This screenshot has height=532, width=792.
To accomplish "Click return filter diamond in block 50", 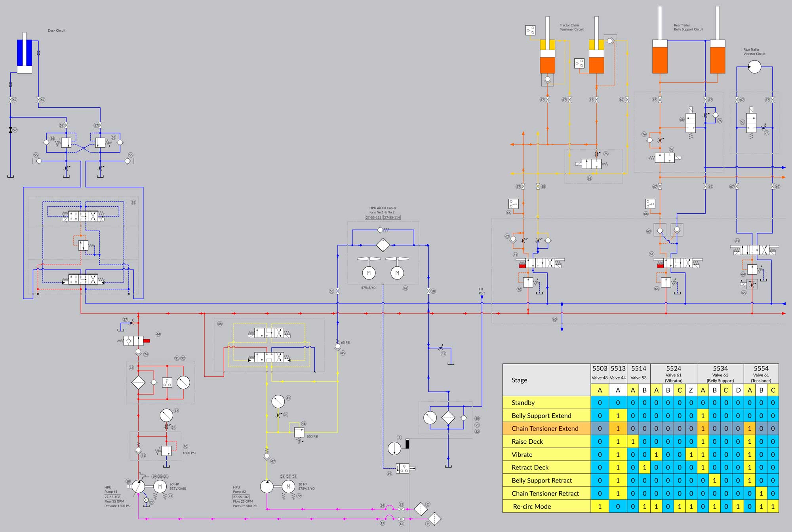I will tap(448, 418).
